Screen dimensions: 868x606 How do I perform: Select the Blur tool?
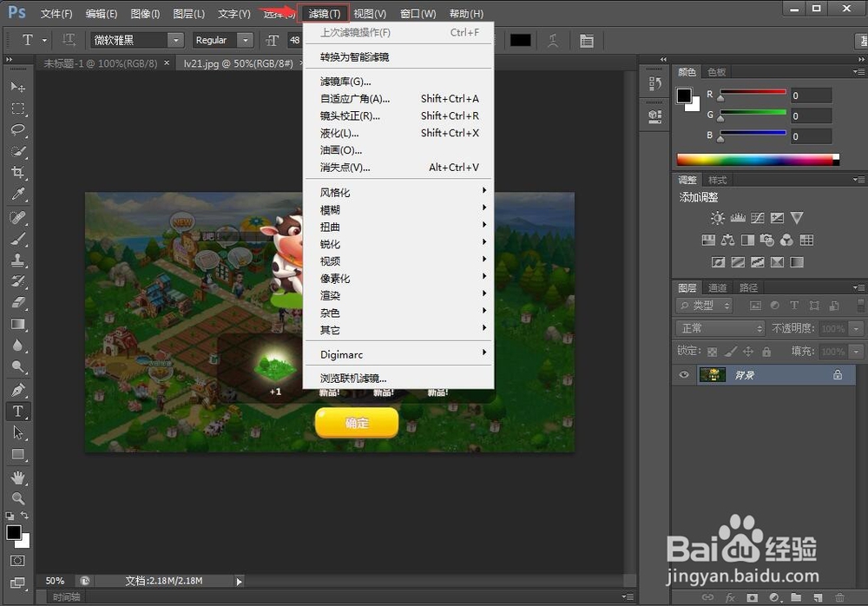tap(17, 345)
